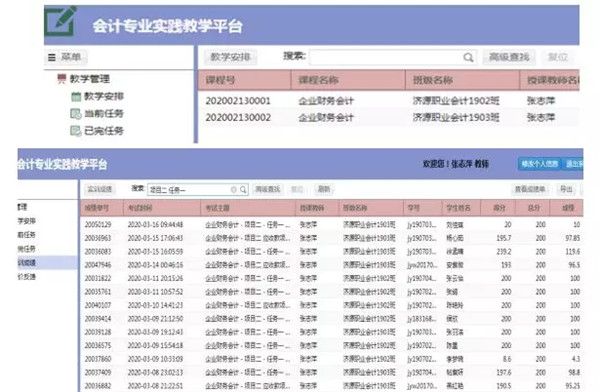The image size is (600, 392).
Task: Click the 复位 button in the upper toolbar
Action: [x=558, y=57]
